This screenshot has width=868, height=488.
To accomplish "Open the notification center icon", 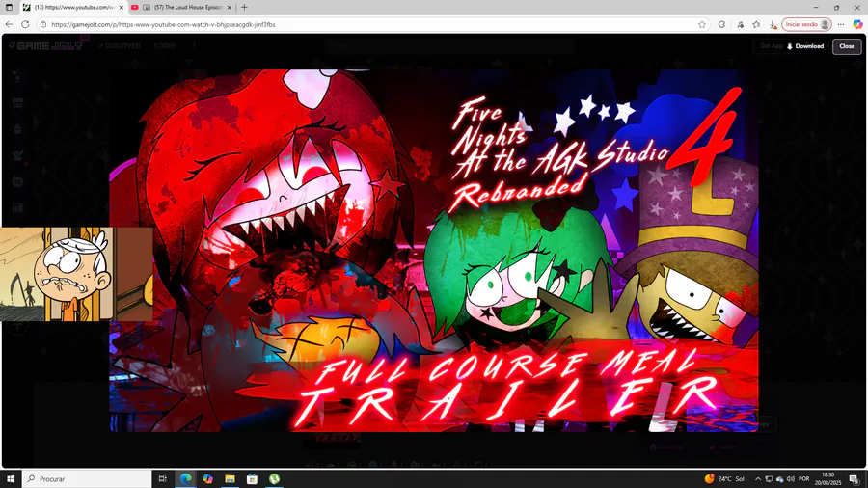I will coord(854,478).
